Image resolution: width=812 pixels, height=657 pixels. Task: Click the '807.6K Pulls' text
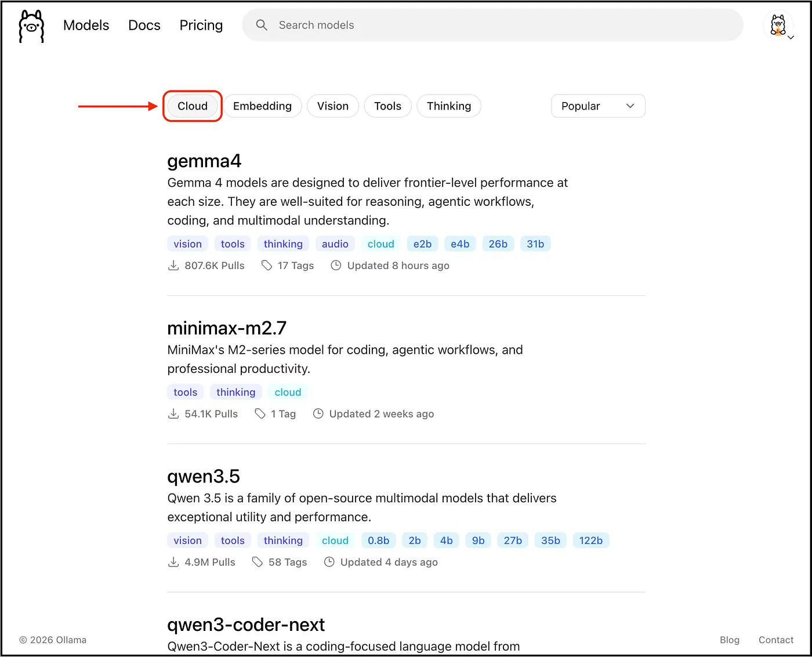click(x=215, y=266)
